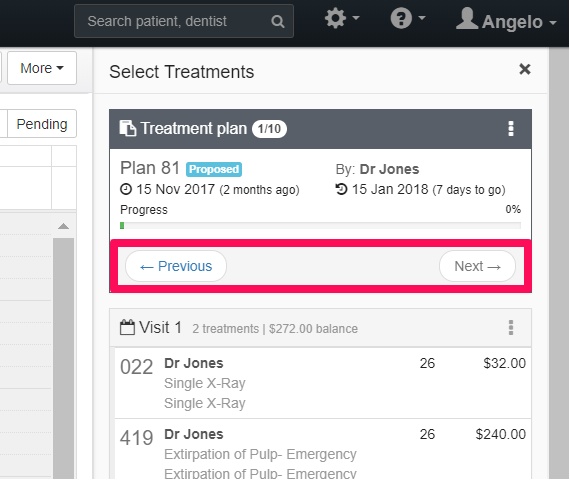570x480 pixels.
Task: Select treatment 419 Extirpation of Pulp row
Action: click(x=323, y=449)
